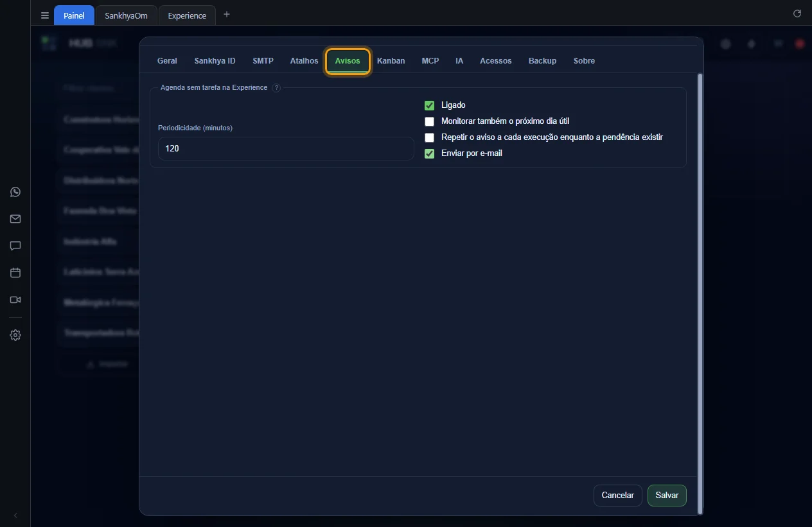The image size is (812, 527).
Task: Click the Salvar button
Action: (x=667, y=496)
